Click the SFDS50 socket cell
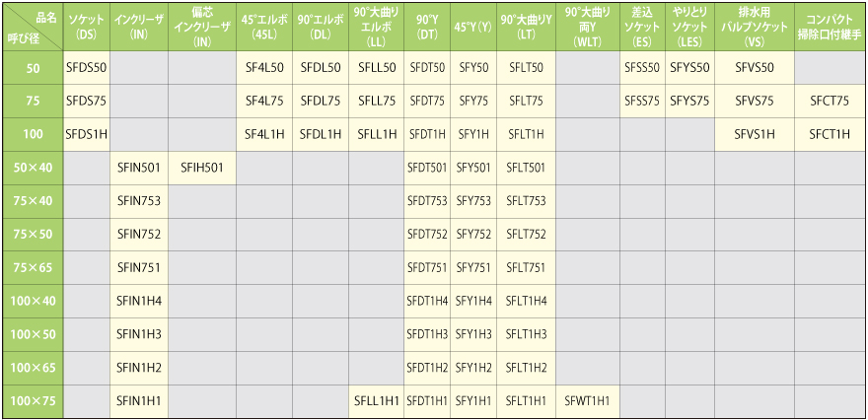This screenshot has height=420, width=868. pos(87,67)
